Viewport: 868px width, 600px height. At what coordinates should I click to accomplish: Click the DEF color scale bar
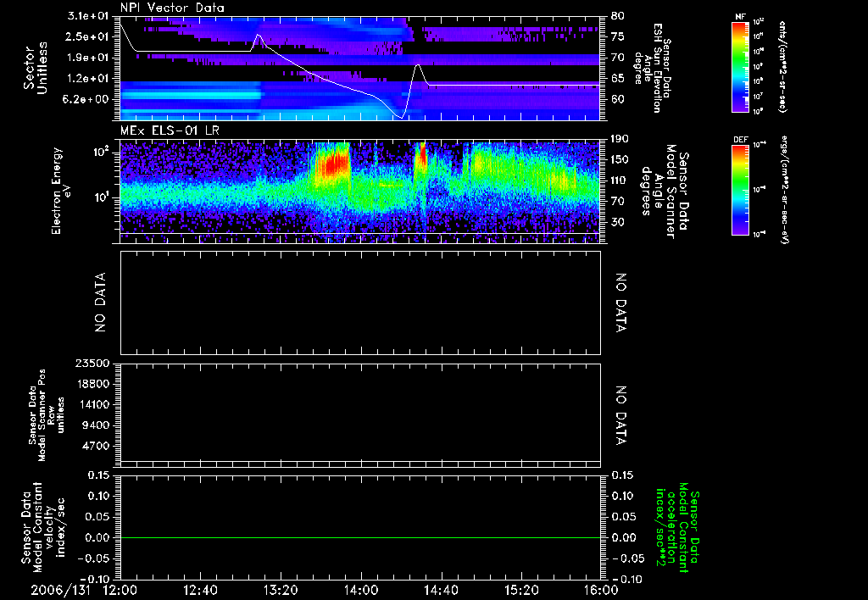tap(740, 190)
